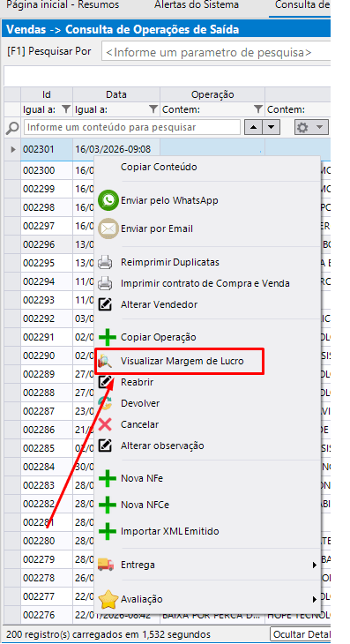Click Id cell 002288
The width and height of the screenshot is (350, 644).
[47, 393]
